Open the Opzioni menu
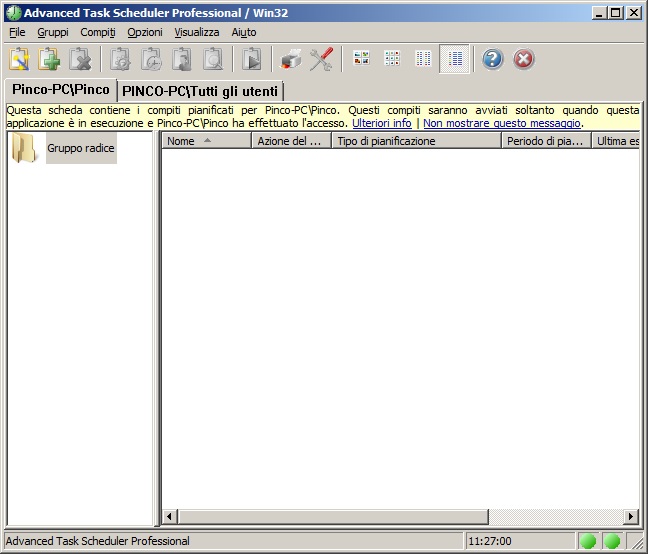648x554 pixels. click(145, 32)
